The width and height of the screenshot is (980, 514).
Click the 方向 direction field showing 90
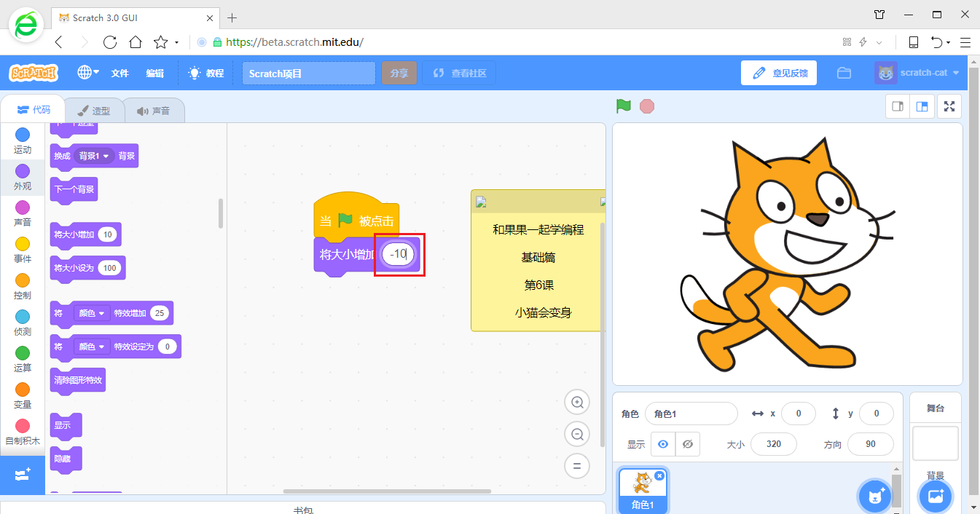tap(871, 444)
